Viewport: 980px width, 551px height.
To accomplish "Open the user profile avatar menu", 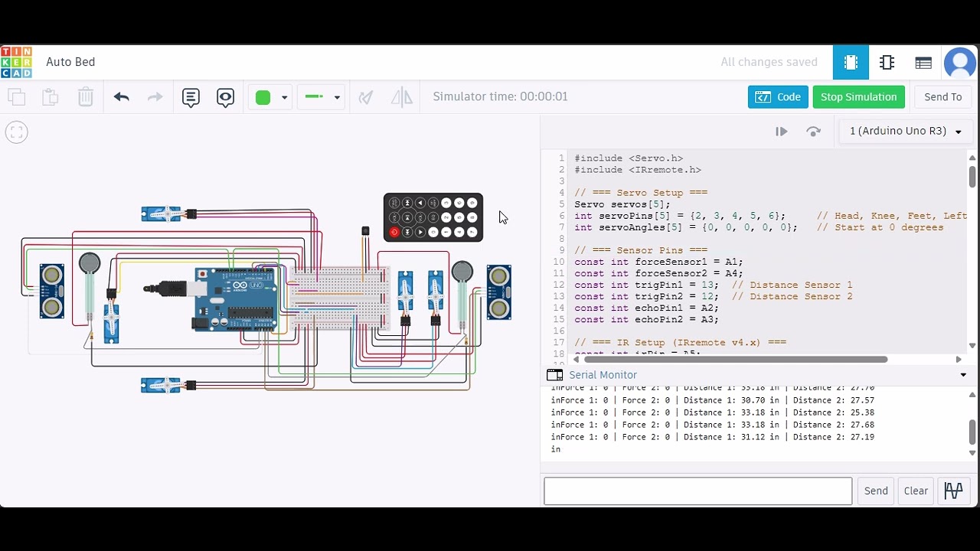I will coord(960,63).
